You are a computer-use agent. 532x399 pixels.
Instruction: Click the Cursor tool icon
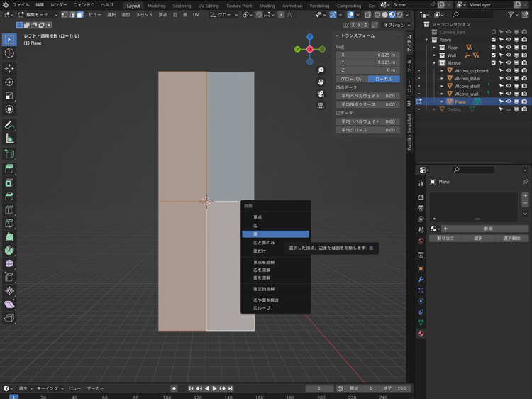coord(9,53)
